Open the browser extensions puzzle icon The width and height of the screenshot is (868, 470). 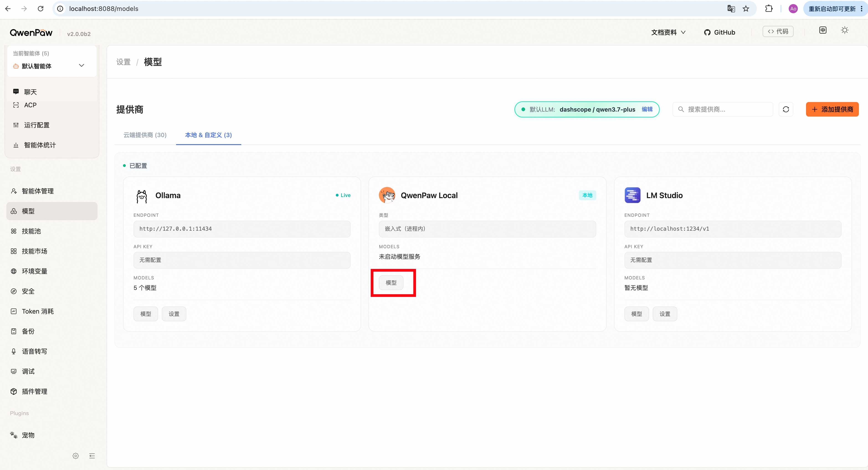click(769, 9)
